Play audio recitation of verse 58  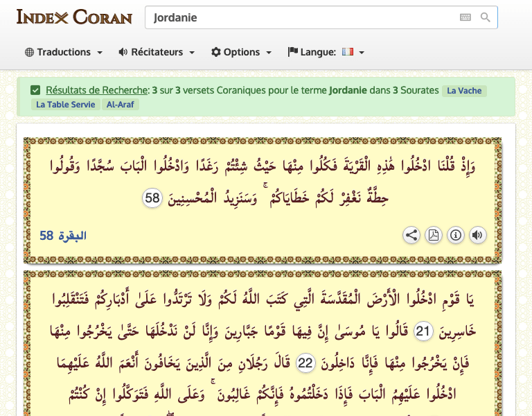click(477, 235)
